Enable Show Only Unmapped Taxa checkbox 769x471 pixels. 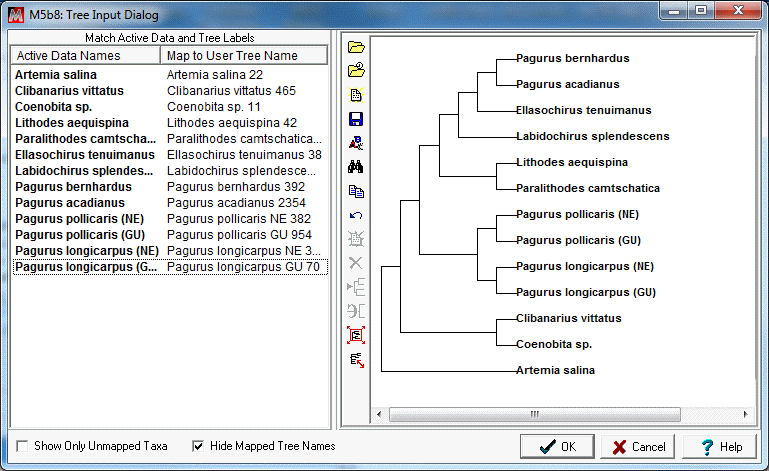[22, 446]
